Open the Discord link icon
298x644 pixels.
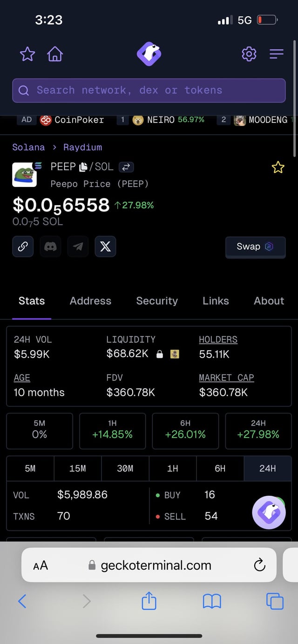click(50, 246)
